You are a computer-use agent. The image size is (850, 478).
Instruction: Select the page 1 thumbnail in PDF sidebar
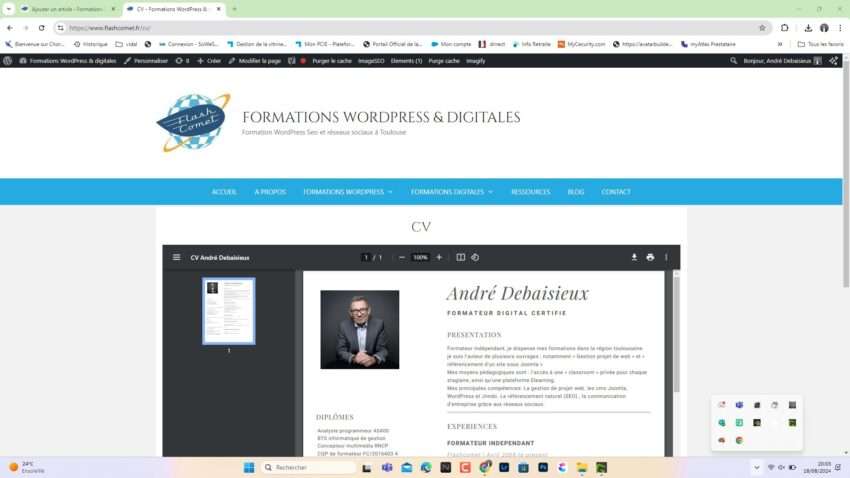(x=228, y=311)
